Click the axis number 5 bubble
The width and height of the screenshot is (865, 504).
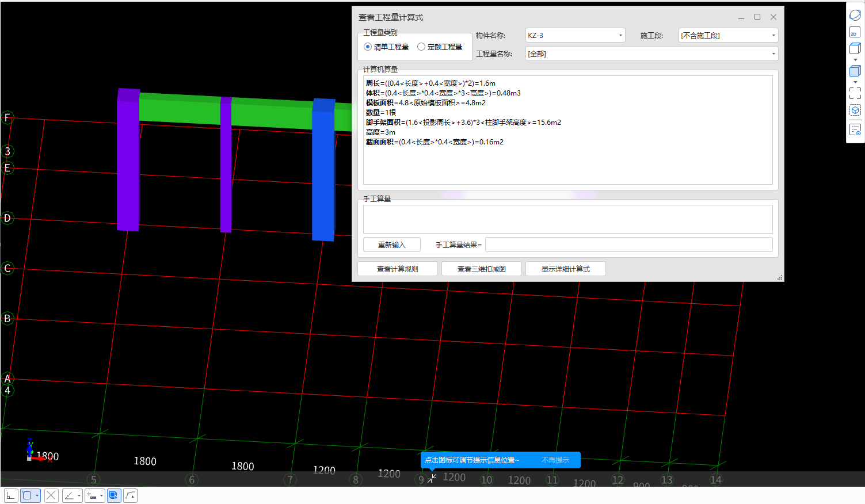click(94, 479)
